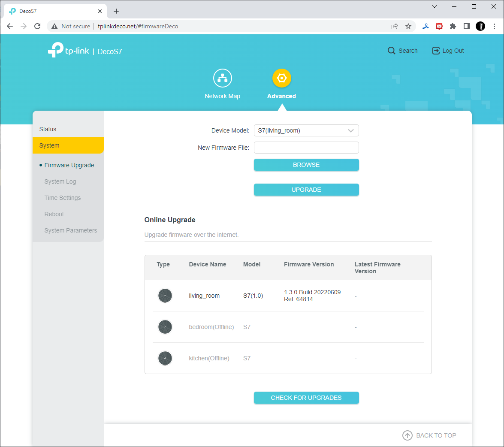This screenshot has width=504, height=447.
Task: Open the Extensions puzzle icon
Action: (453, 26)
